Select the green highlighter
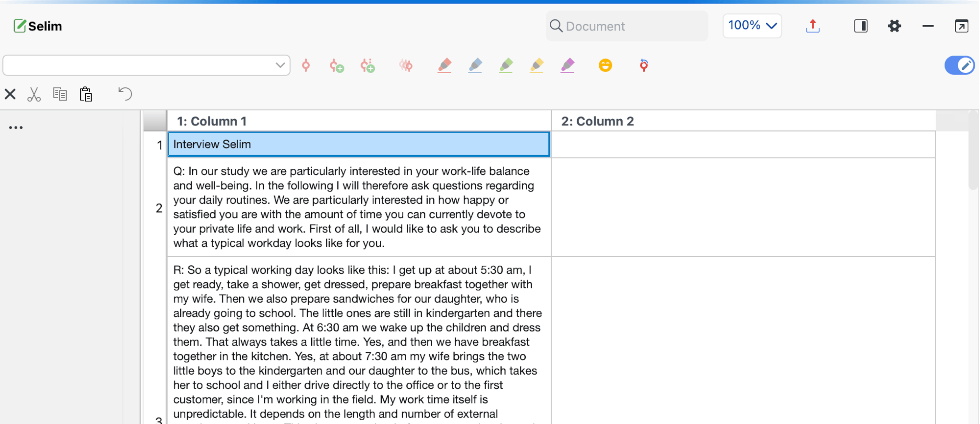The height and width of the screenshot is (424, 980). tap(506, 66)
